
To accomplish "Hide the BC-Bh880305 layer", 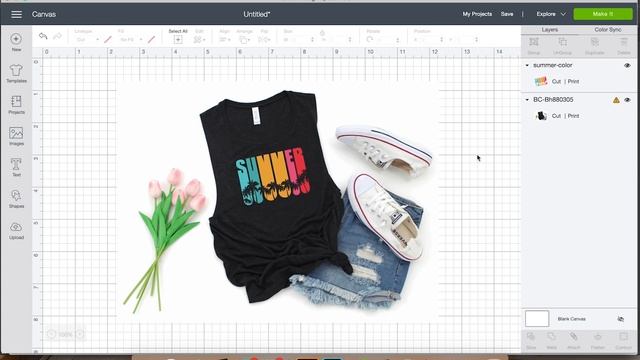I will (x=627, y=100).
